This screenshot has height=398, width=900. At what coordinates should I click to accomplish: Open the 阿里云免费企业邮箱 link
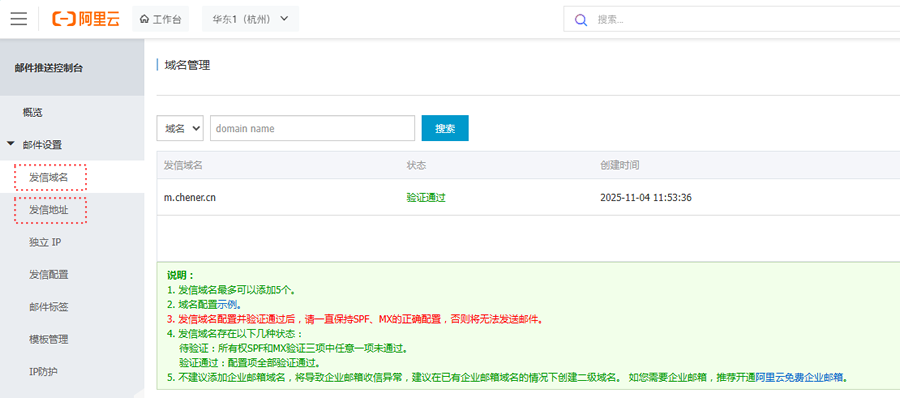click(x=800, y=377)
